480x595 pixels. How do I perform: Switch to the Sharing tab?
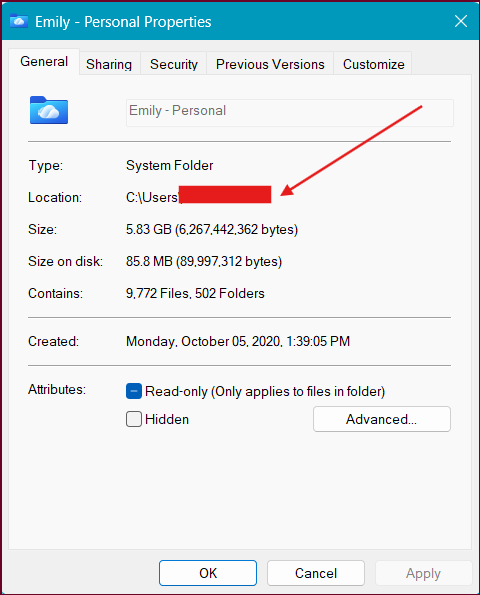pos(109,64)
